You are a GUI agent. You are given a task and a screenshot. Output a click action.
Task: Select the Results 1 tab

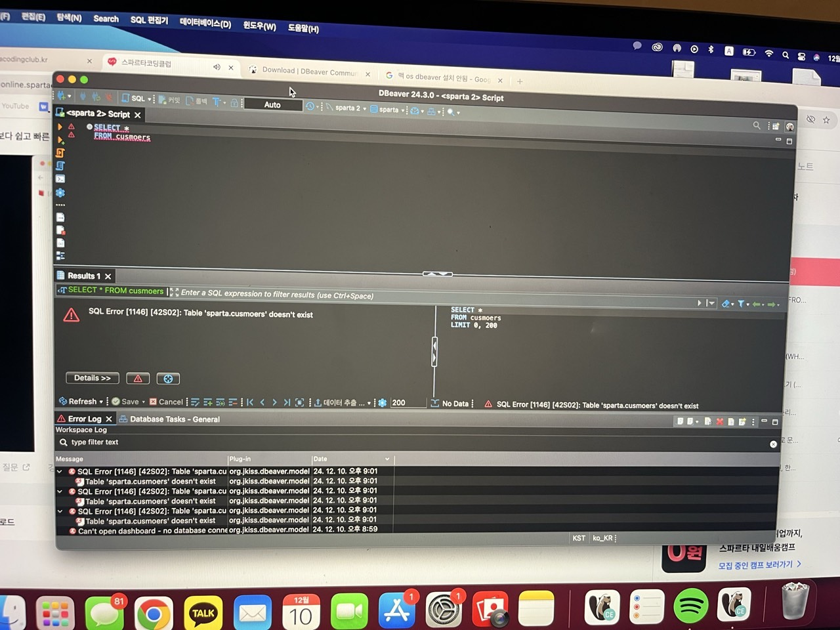coord(84,276)
